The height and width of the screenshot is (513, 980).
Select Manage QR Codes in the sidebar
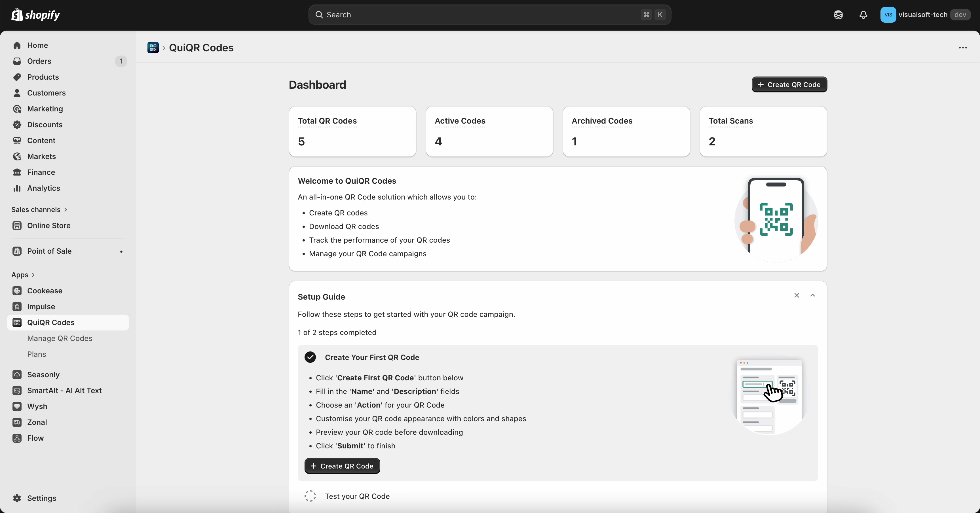[60, 338]
